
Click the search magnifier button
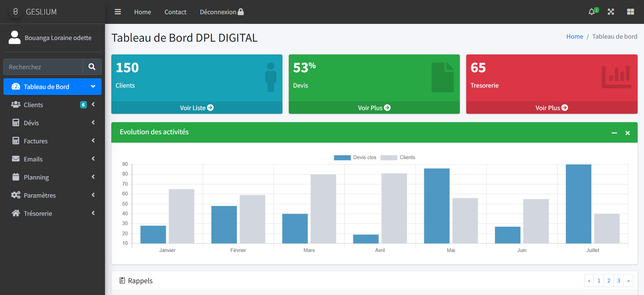pyautogui.click(x=92, y=67)
